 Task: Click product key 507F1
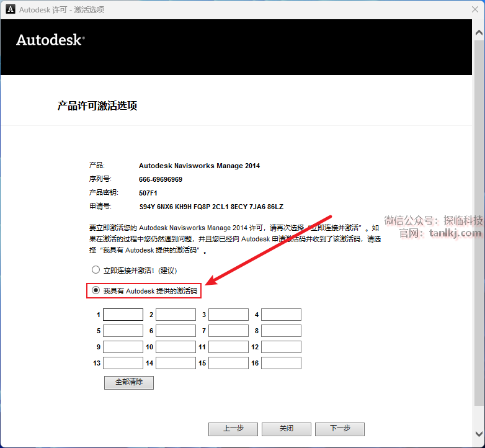point(148,193)
